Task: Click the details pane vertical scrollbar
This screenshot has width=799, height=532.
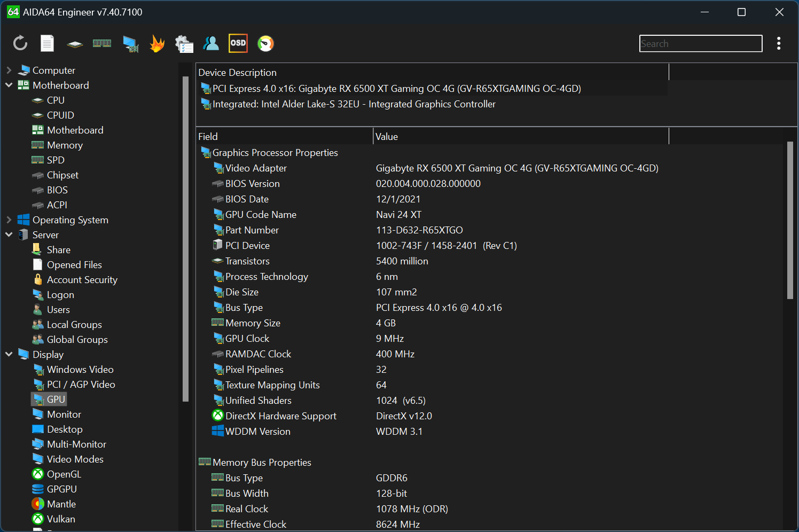Action: pyautogui.click(x=790, y=220)
